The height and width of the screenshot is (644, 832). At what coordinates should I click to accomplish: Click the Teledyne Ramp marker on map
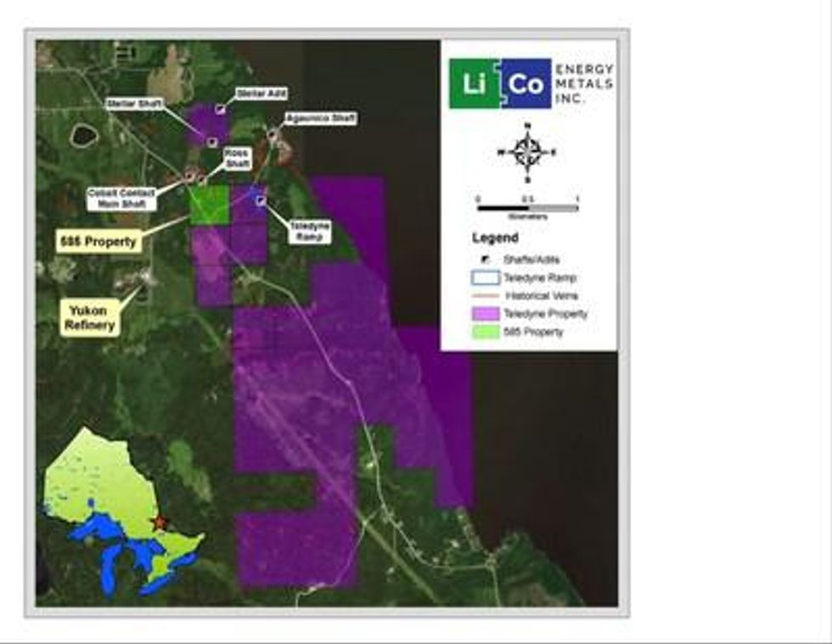(x=260, y=200)
